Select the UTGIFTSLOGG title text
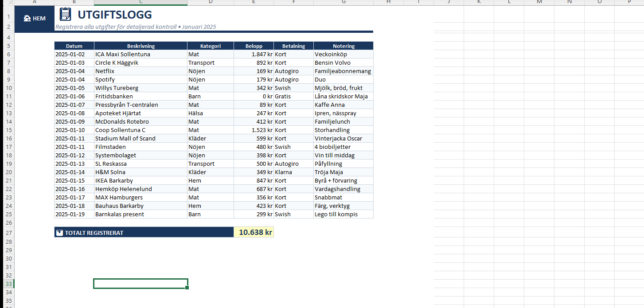644x308 pixels. 114,15
